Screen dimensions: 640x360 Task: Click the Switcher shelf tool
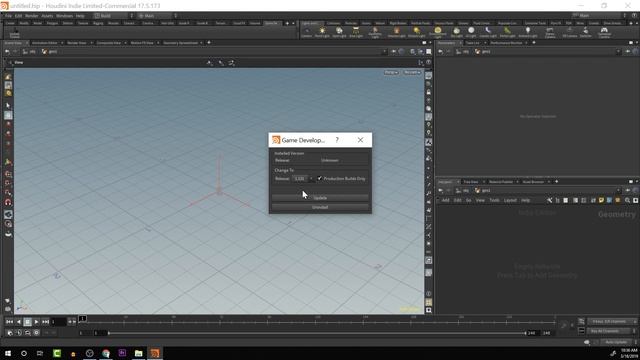click(x=585, y=32)
